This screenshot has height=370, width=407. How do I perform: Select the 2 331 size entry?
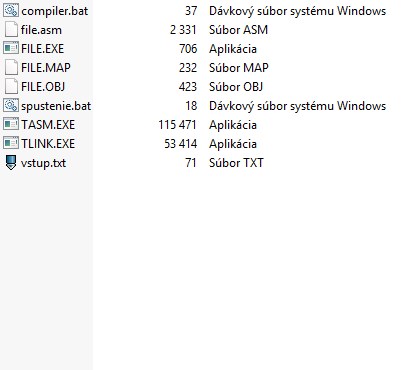[x=183, y=30]
